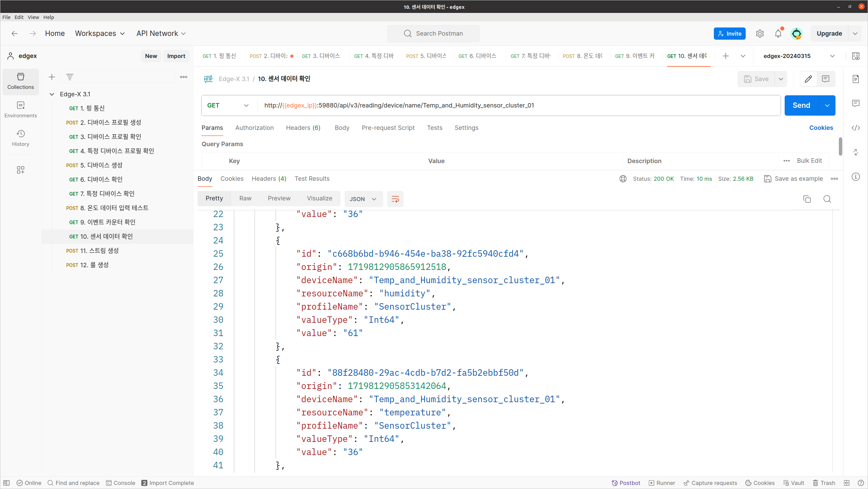The image size is (868, 489).
Task: Open the Collections sidebar panel
Action: pyautogui.click(x=21, y=81)
